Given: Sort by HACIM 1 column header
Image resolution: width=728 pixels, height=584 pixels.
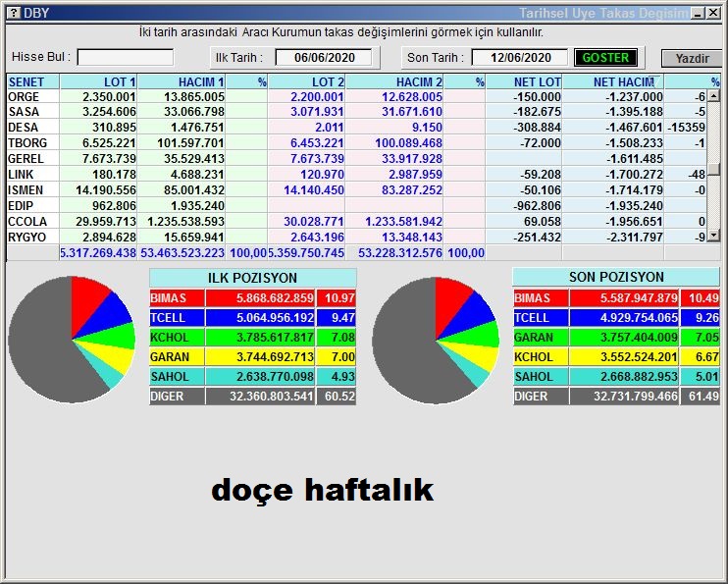Looking at the screenshot, I should click(x=182, y=81).
